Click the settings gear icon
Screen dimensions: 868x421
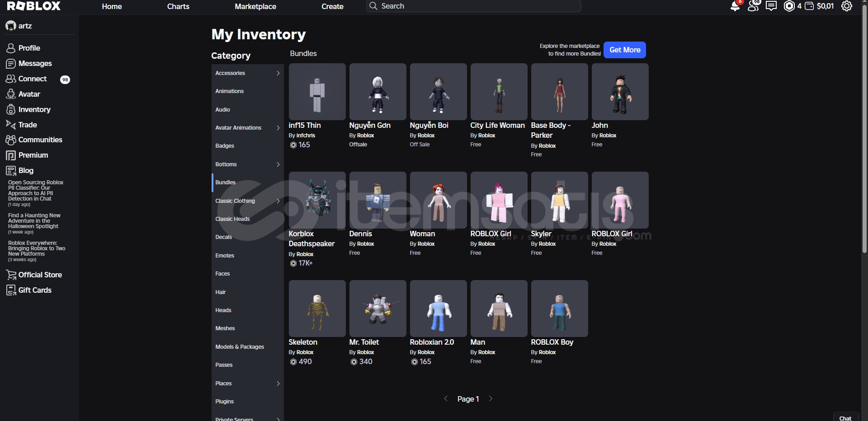click(x=846, y=6)
